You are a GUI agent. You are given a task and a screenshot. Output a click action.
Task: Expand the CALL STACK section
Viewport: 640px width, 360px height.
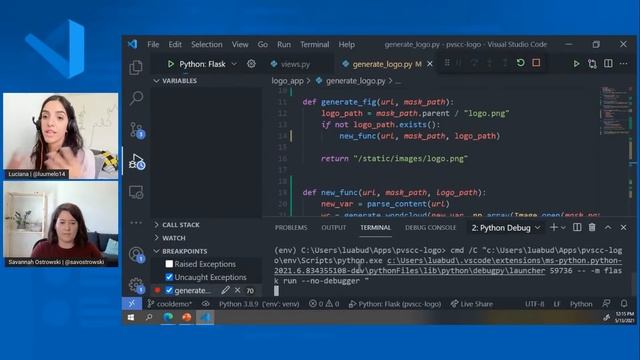[177, 225]
